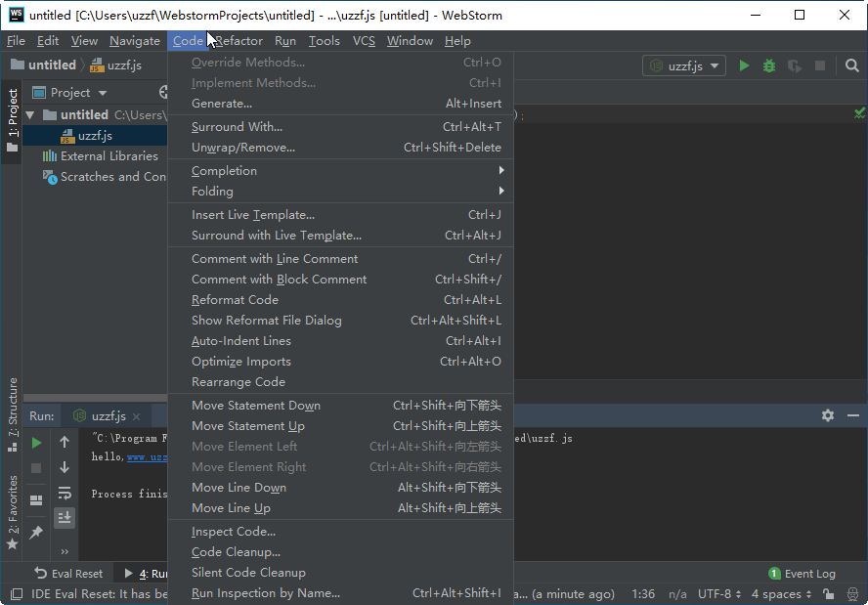Screen dimensions: 868x605
Task: Click Run with Coverage toolbar icon
Action: [x=795, y=65]
